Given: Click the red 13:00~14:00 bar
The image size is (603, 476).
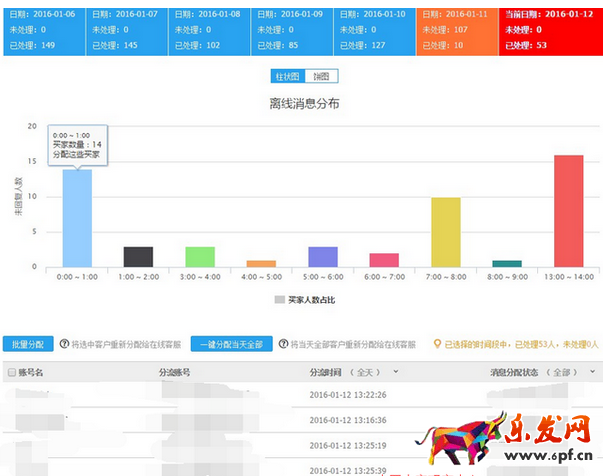Looking at the screenshot, I should pos(569,211).
